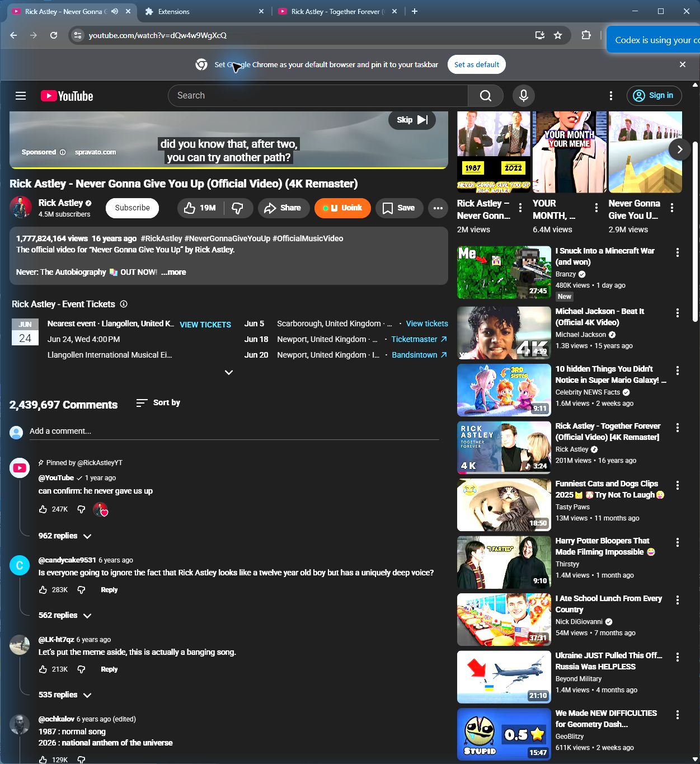Expand the 562 replies thread
700x764 pixels.
click(x=65, y=615)
